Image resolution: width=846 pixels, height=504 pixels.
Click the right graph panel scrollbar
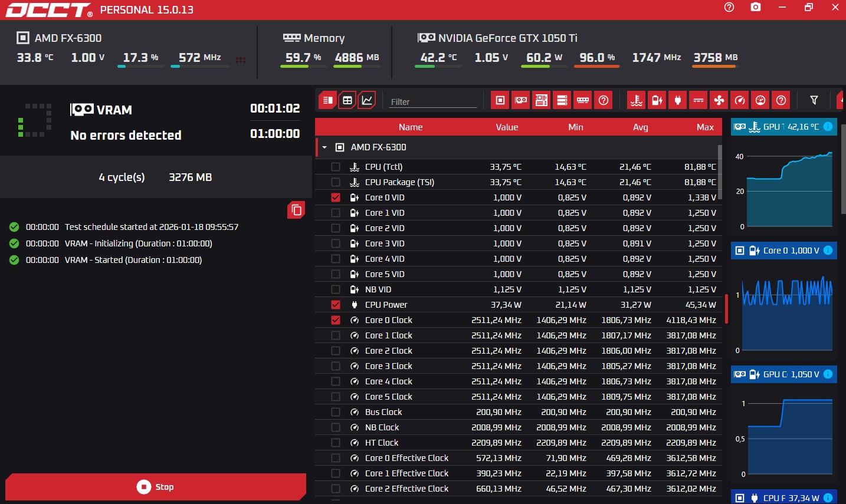click(x=843, y=169)
